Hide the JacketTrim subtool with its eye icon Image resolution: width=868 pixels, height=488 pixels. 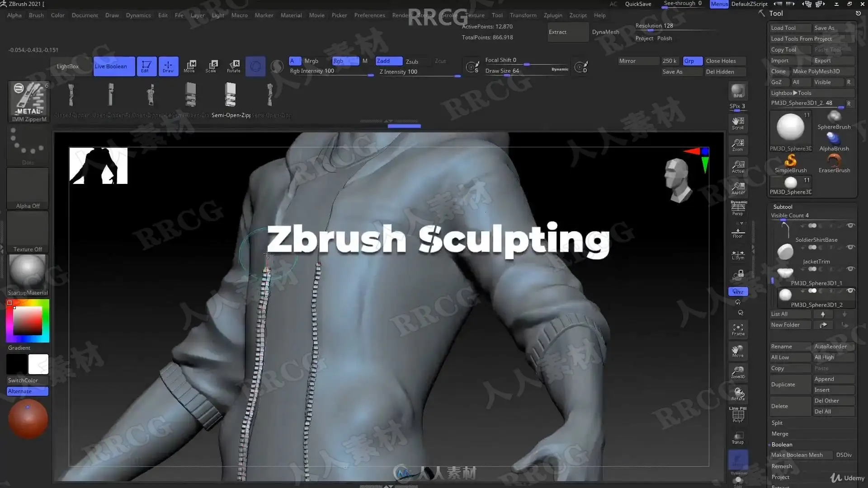click(850, 247)
